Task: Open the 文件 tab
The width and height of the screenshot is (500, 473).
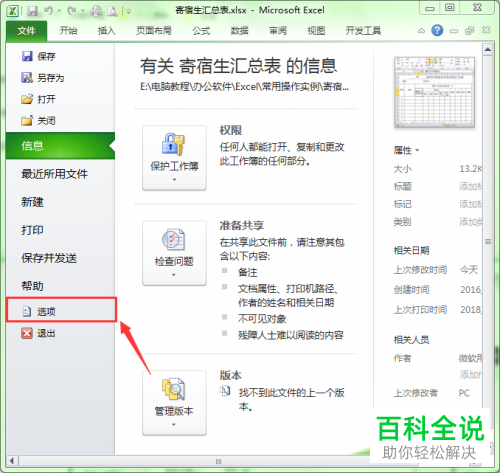Action: 26,31
